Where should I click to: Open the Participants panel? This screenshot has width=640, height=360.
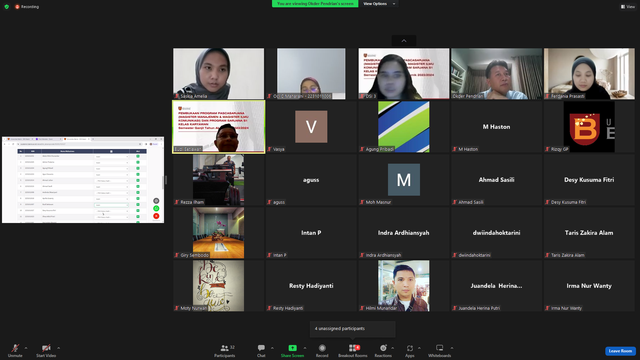coord(225,350)
